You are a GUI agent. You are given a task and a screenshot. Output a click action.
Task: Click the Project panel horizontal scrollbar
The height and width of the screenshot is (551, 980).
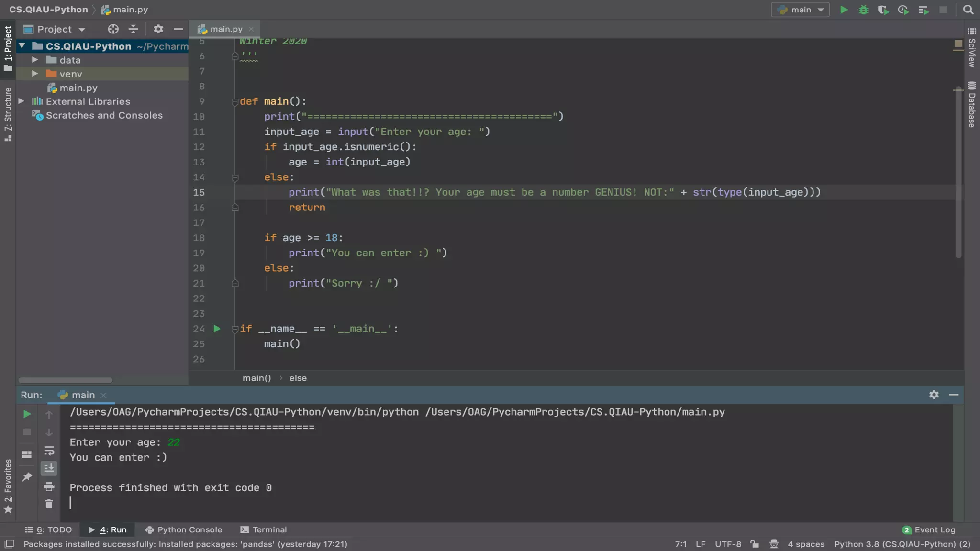(x=65, y=380)
